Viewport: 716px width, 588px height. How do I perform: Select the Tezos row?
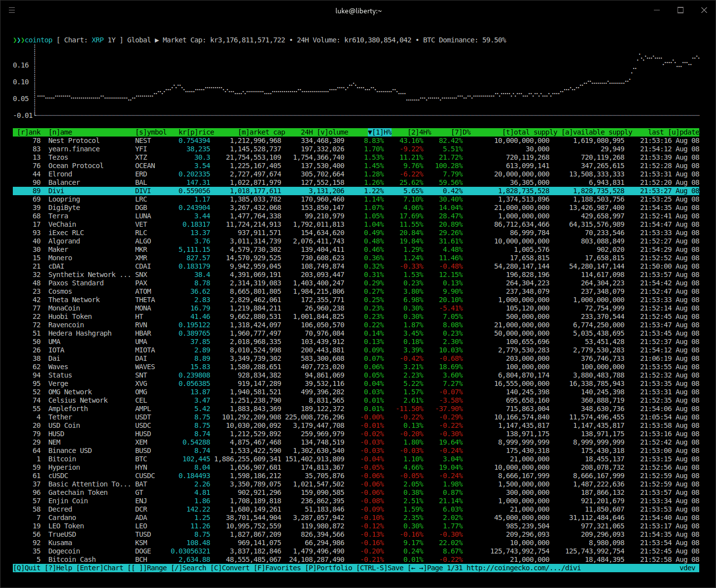point(356,157)
